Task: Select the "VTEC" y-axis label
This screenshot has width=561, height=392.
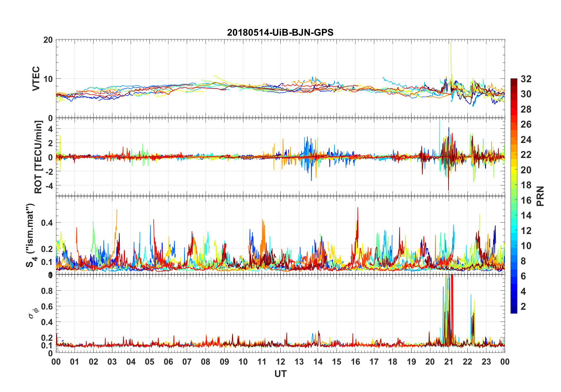Action: pos(36,79)
